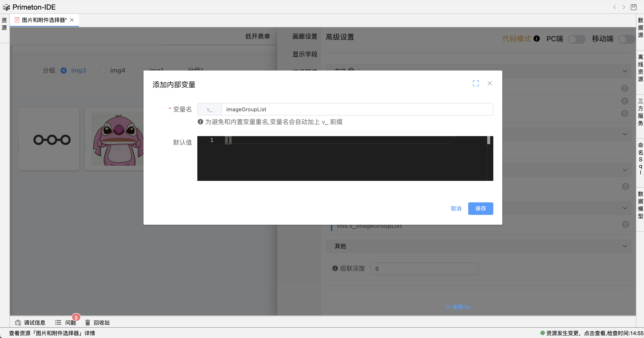Switch to the 显示字段 tab
The width and height of the screenshot is (644, 338).
pyautogui.click(x=305, y=54)
